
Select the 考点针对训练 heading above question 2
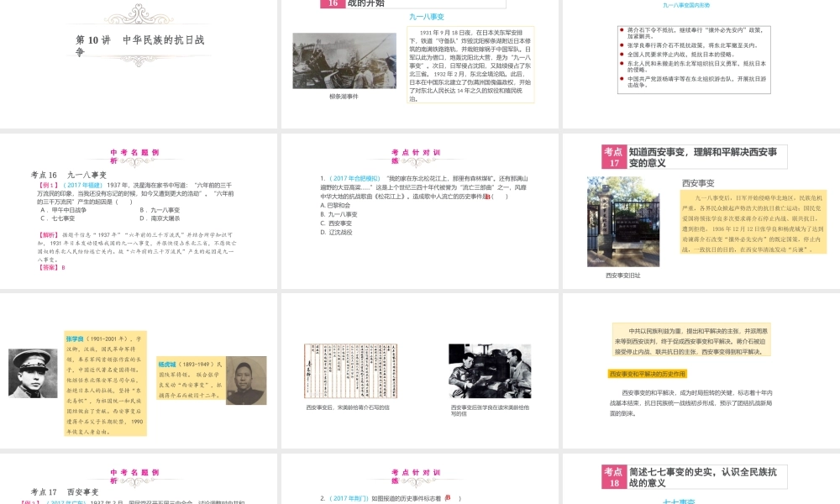point(416,476)
